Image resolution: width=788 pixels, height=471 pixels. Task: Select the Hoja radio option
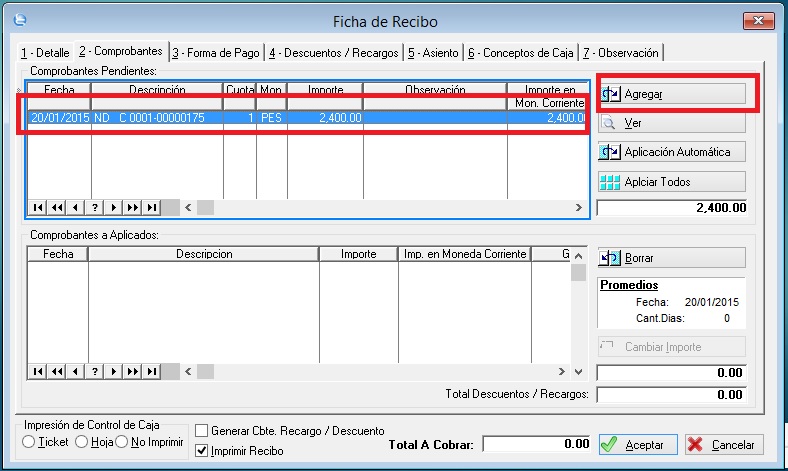coord(82,442)
